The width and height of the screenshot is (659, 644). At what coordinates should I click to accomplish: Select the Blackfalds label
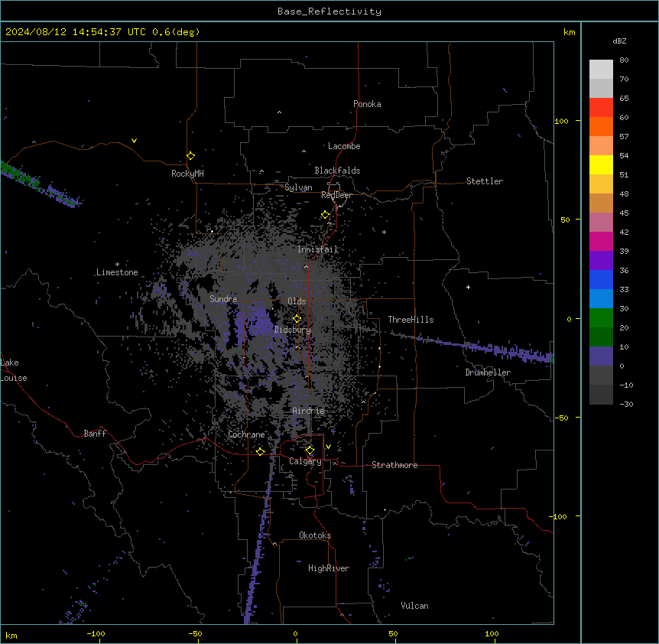click(337, 171)
